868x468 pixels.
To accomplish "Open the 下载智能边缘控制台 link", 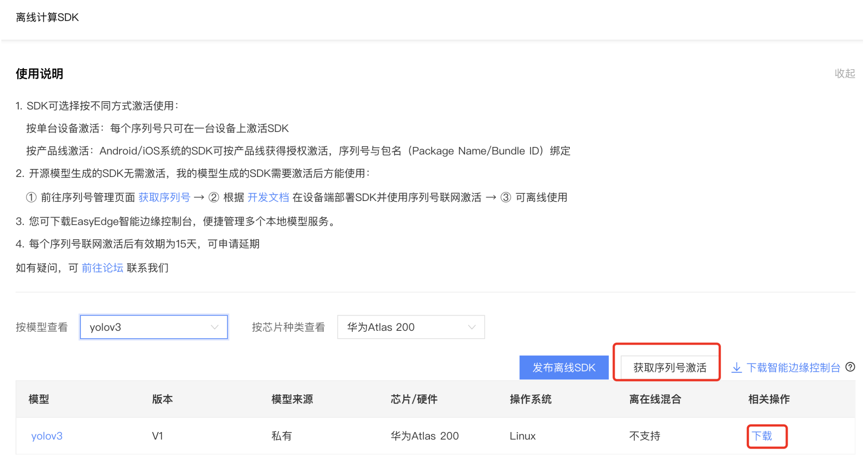I will tap(793, 368).
